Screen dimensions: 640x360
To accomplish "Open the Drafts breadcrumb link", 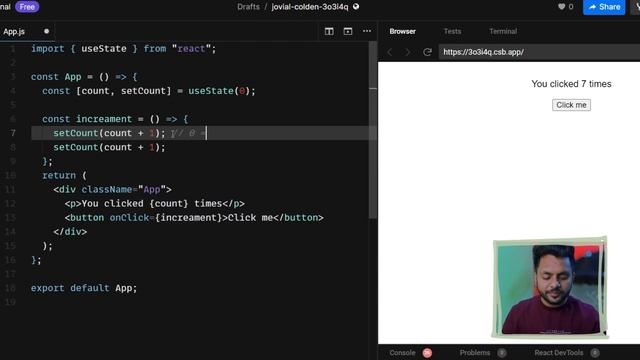I will tap(248, 7).
